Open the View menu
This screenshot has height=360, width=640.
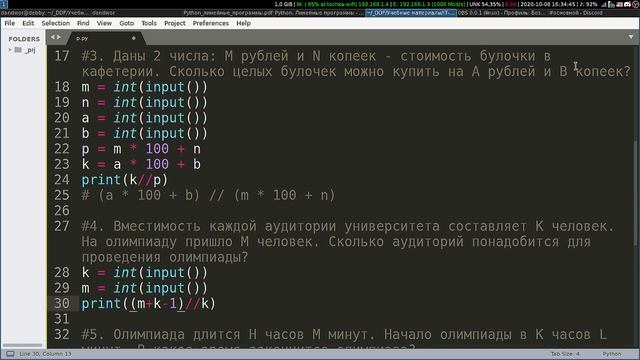(104, 23)
